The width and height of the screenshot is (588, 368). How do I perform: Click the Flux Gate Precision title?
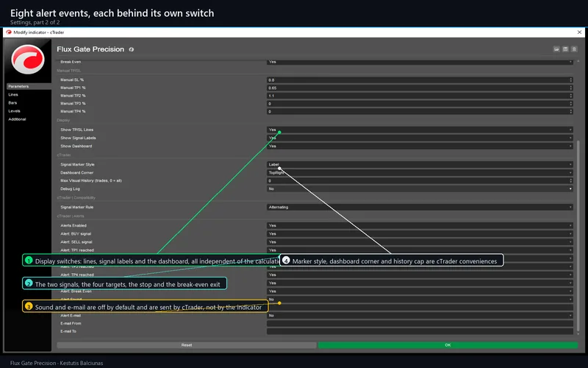(90, 49)
